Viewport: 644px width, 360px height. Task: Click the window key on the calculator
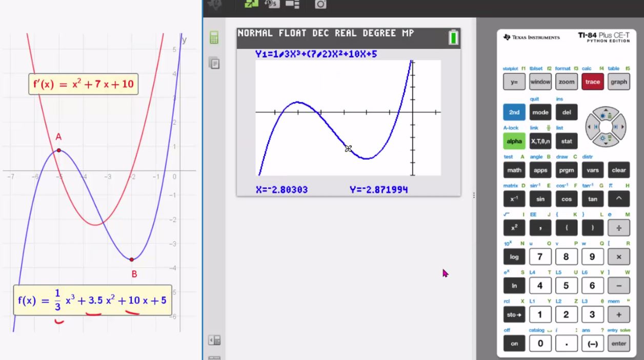(540, 82)
